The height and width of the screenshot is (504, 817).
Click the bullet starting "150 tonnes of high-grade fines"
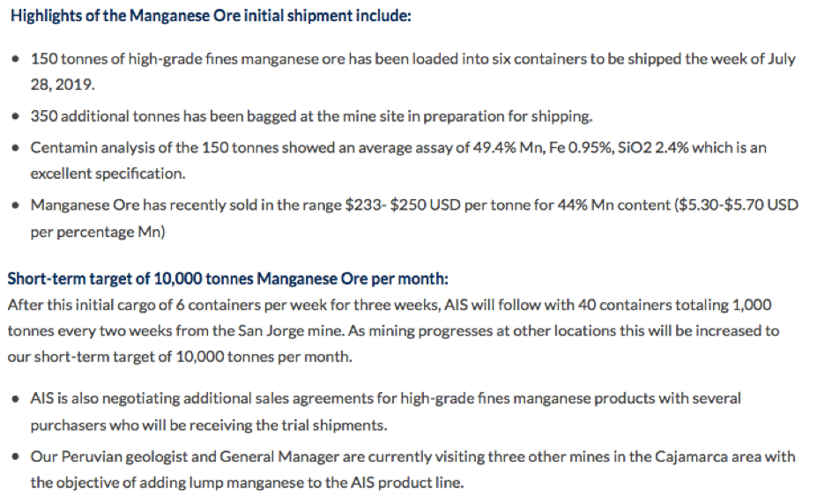(412, 60)
